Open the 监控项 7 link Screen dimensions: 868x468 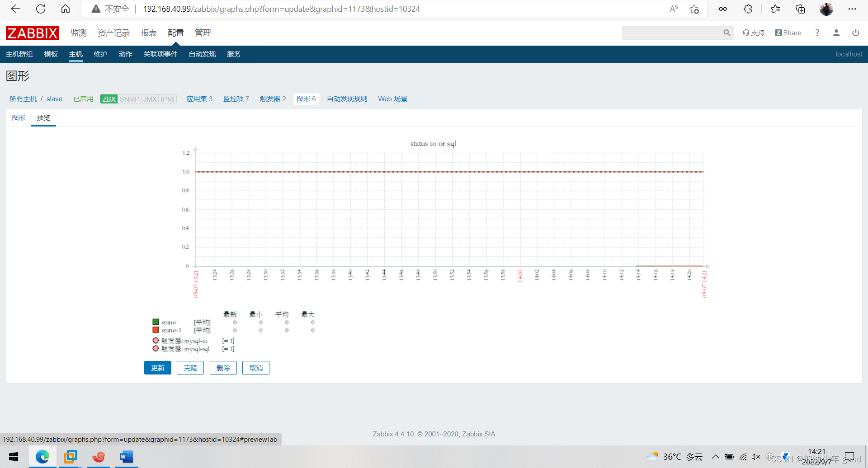[236, 99]
